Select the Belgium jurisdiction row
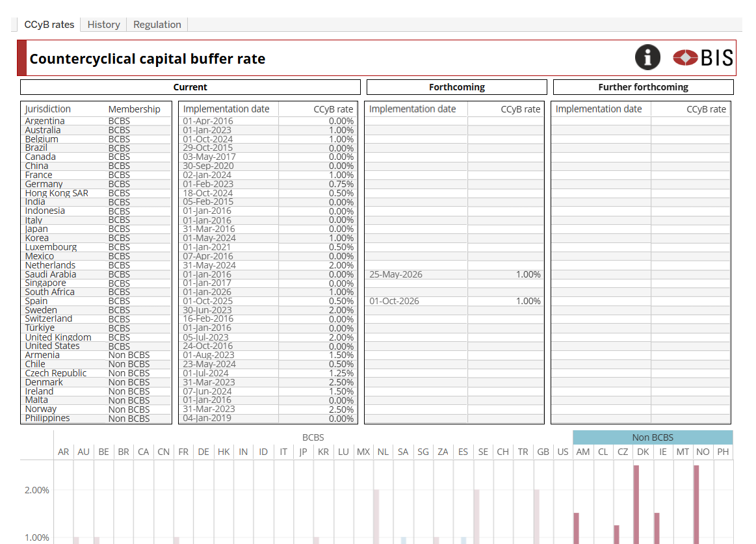This screenshot has width=756, height=544. pos(96,139)
